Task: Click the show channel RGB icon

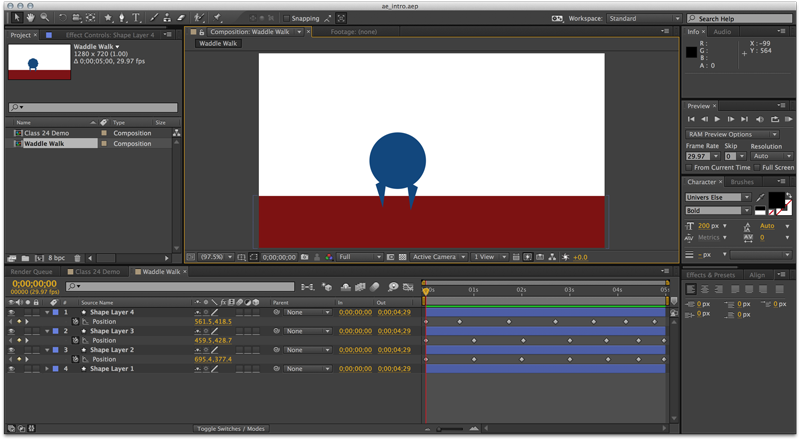Action: point(329,257)
